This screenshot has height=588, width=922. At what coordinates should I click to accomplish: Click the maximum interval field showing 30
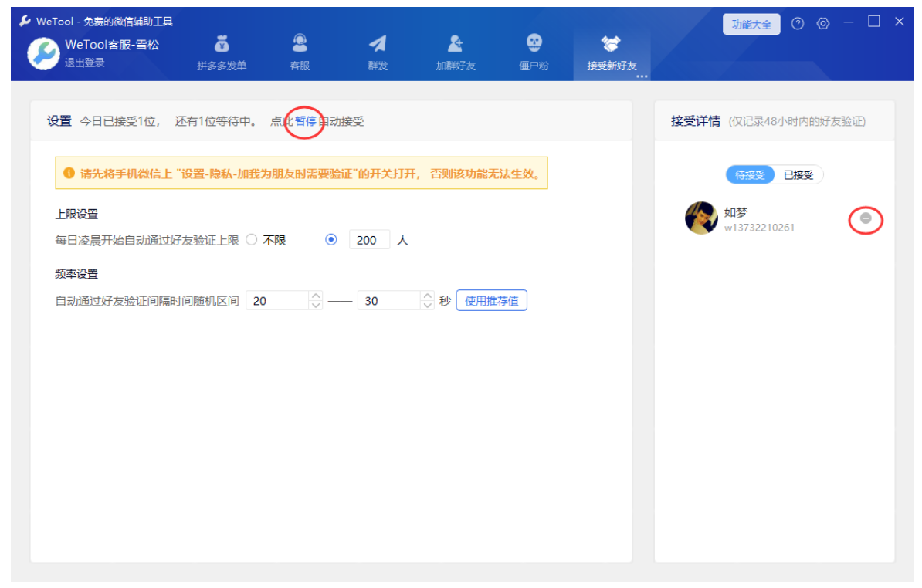(x=388, y=300)
